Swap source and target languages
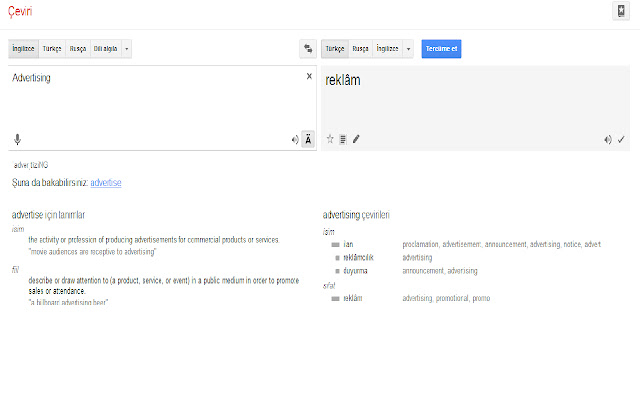The image size is (640, 400). 308,49
